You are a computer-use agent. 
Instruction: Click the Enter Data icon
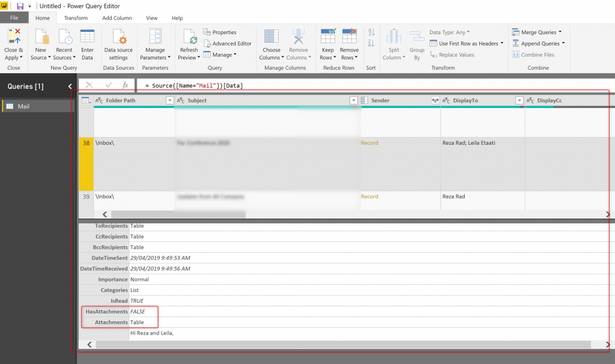87,37
